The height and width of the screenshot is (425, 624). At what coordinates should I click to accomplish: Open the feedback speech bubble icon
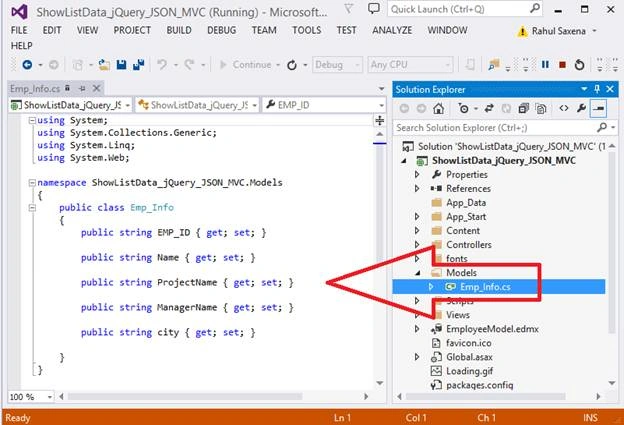pyautogui.click(x=373, y=8)
